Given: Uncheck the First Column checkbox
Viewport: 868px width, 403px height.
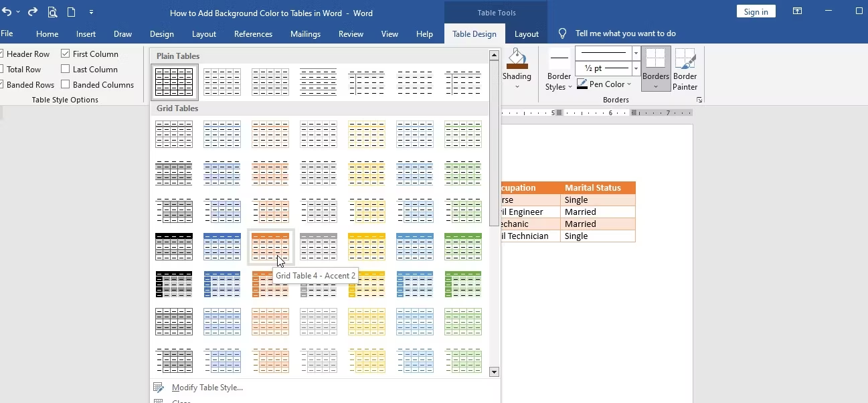Looking at the screenshot, I should click(x=65, y=54).
